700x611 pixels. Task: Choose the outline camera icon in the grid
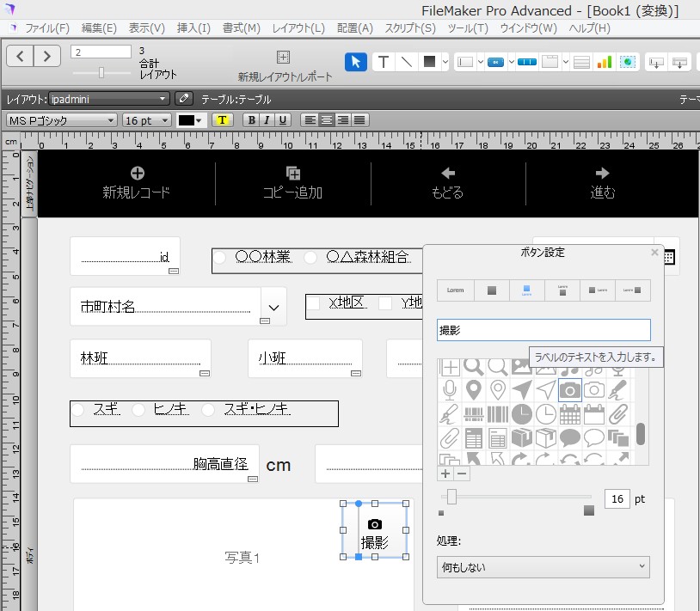593,390
